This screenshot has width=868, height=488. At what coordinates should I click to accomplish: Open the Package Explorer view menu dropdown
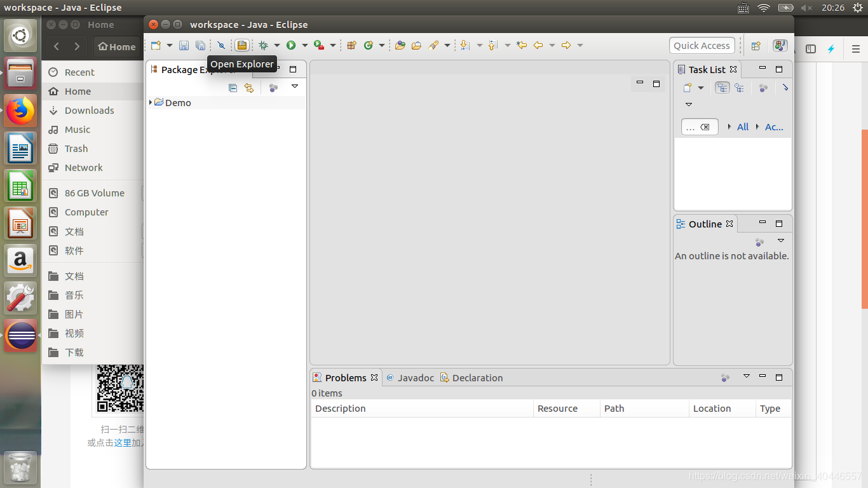coord(294,86)
